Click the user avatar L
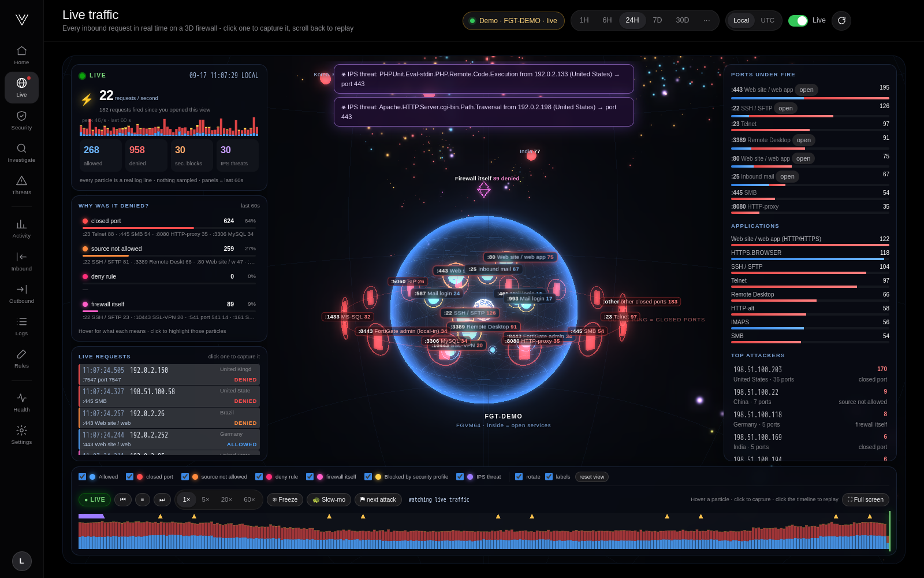The height and width of the screenshot is (578, 924). [x=22, y=561]
